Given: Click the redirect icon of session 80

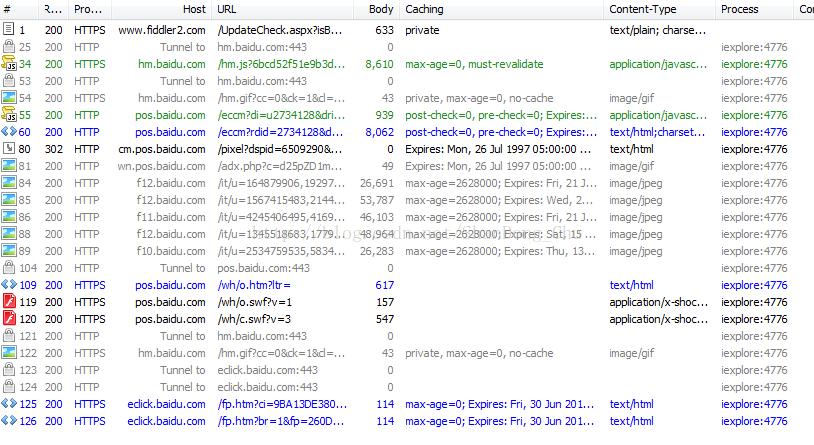Looking at the screenshot, I should tap(9, 149).
